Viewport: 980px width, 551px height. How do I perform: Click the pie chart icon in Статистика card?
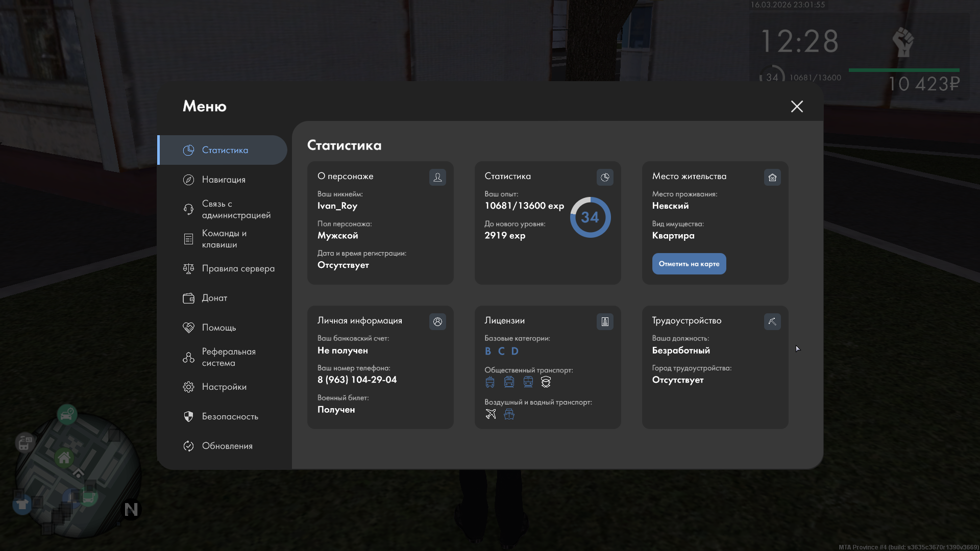click(x=605, y=177)
